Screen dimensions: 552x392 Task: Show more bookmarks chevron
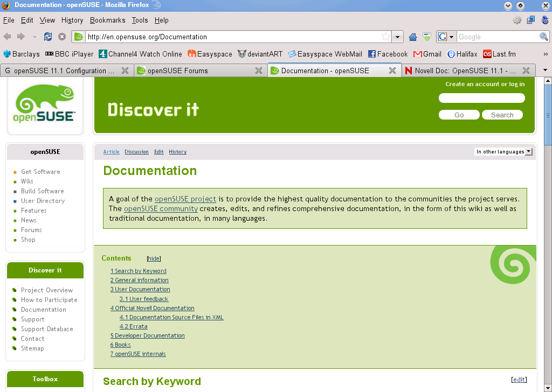point(546,54)
